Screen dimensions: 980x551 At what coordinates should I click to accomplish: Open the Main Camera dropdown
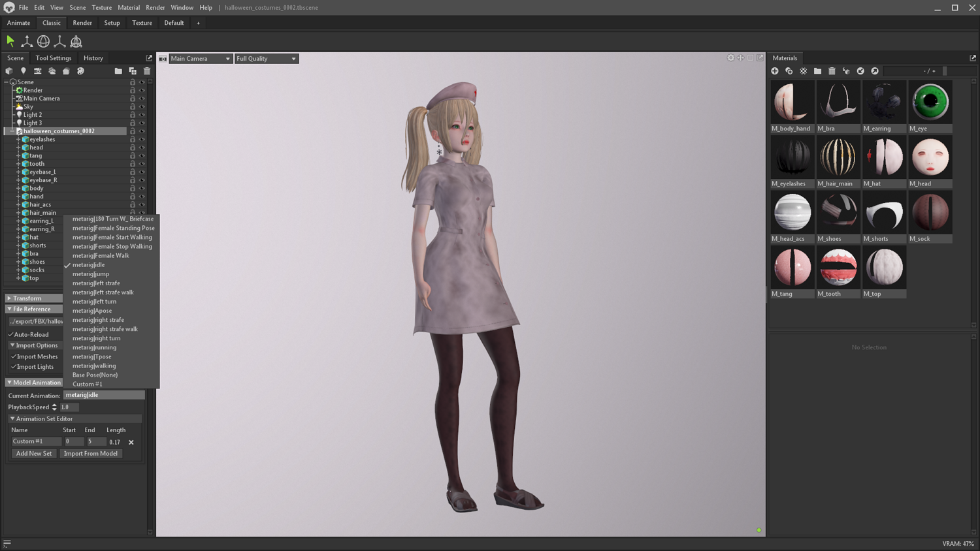(201, 59)
